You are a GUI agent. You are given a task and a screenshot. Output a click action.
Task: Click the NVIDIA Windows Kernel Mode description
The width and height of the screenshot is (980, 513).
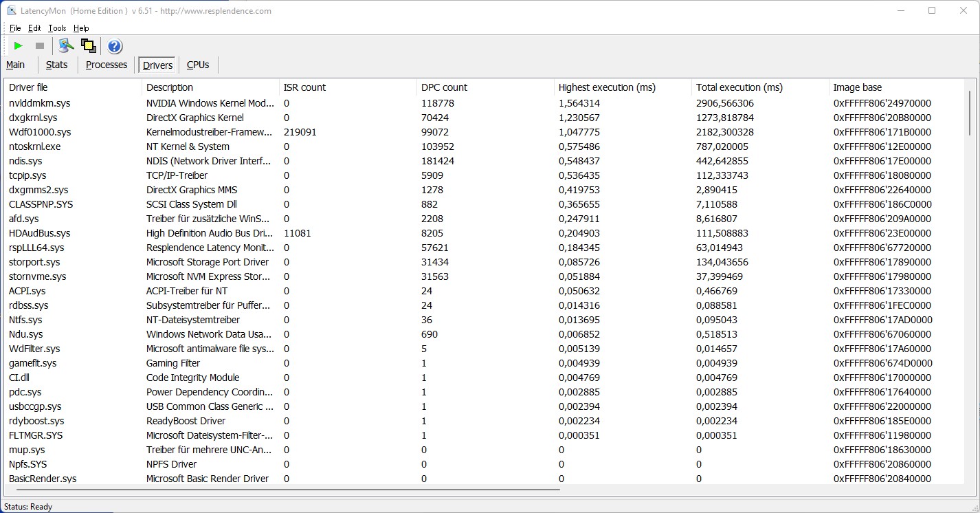click(x=210, y=103)
